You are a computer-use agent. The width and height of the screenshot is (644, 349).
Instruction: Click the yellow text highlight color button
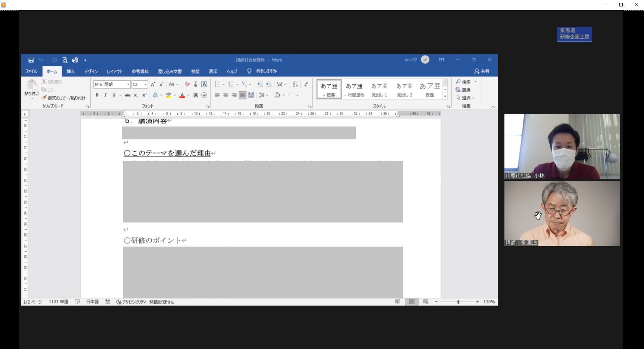click(169, 95)
